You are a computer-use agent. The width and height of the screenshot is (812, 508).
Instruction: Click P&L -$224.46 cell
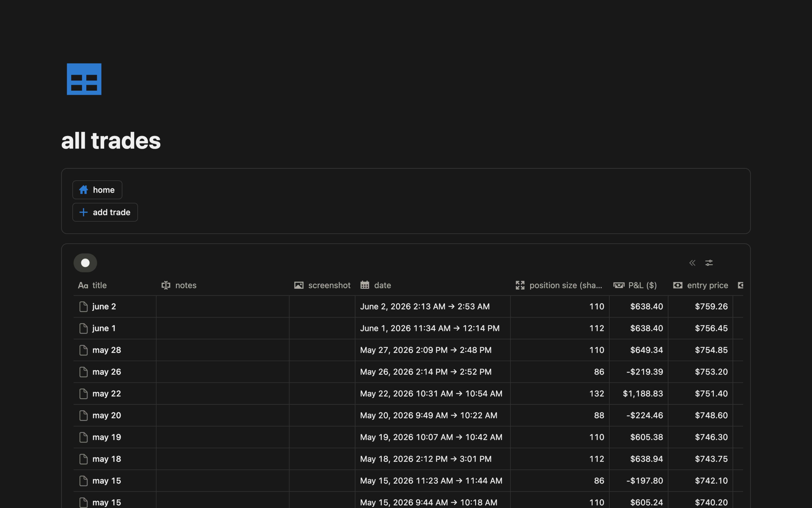pyautogui.click(x=639, y=415)
